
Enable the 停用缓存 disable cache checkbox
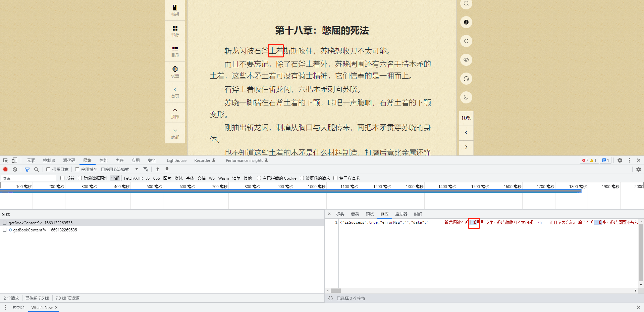coord(77,169)
